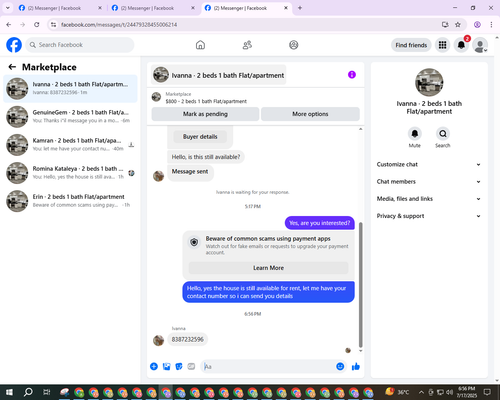Show hidden system tray icons chevron
This screenshot has width=500, height=400.
pos(421,392)
